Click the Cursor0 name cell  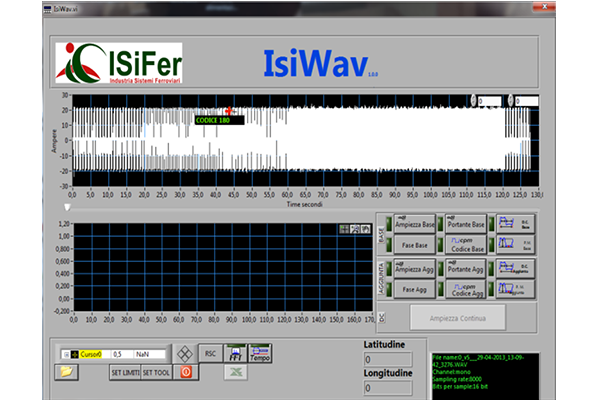tap(94, 354)
